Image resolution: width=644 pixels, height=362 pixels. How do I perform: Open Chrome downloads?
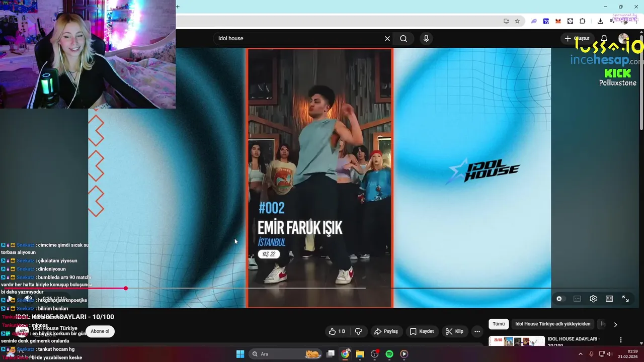point(600,21)
